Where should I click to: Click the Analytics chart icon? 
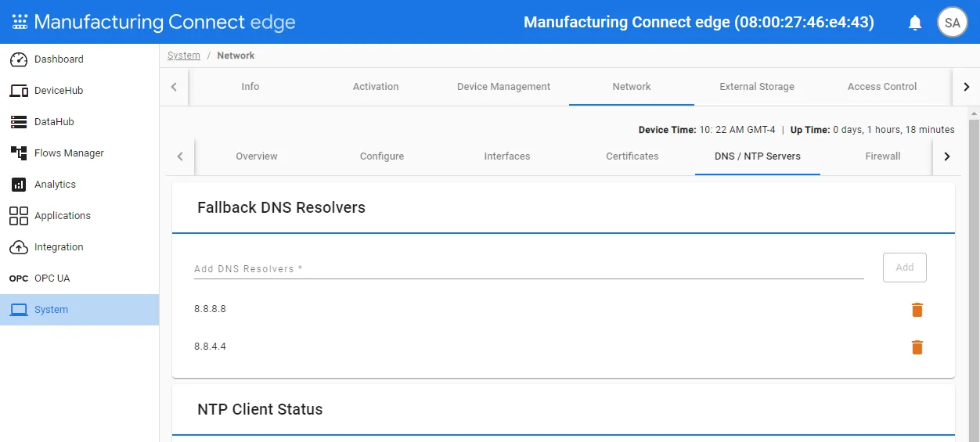click(19, 185)
